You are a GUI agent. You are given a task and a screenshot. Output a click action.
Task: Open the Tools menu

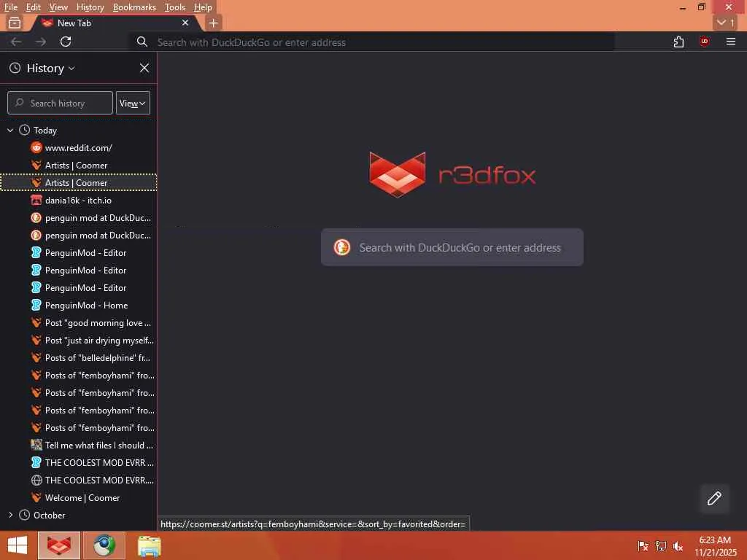pyautogui.click(x=175, y=7)
